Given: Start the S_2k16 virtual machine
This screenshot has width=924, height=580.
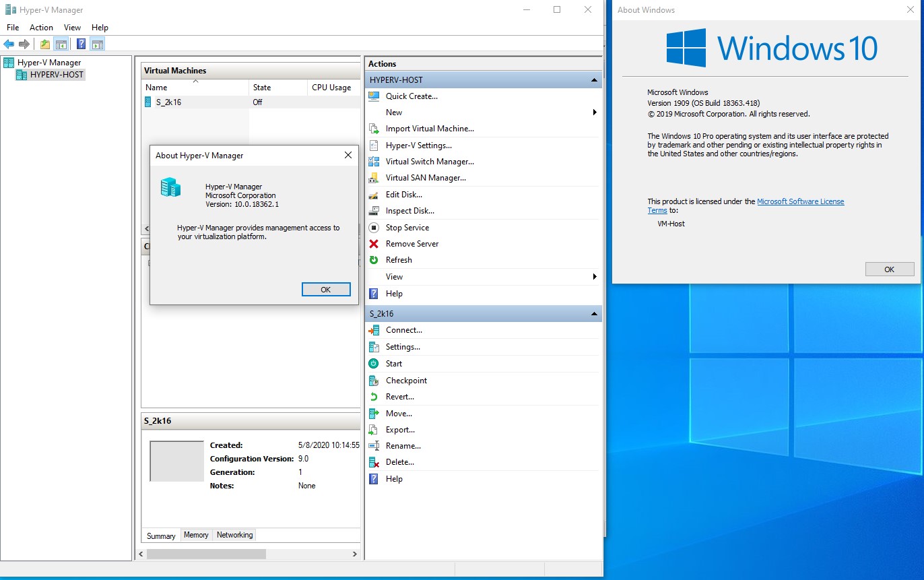Looking at the screenshot, I should [393, 364].
